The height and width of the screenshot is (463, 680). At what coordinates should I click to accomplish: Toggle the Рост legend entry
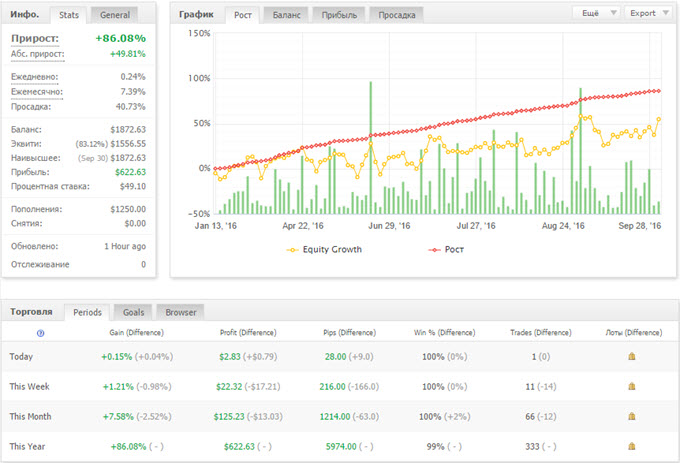[x=446, y=250]
